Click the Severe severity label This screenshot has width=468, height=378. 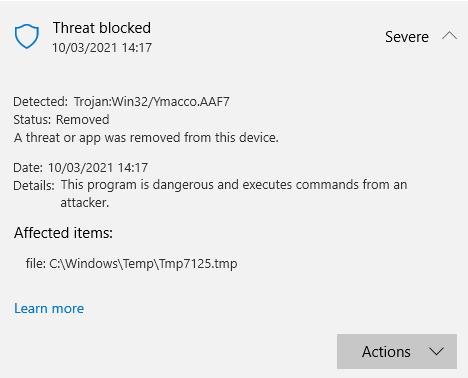[x=407, y=37]
